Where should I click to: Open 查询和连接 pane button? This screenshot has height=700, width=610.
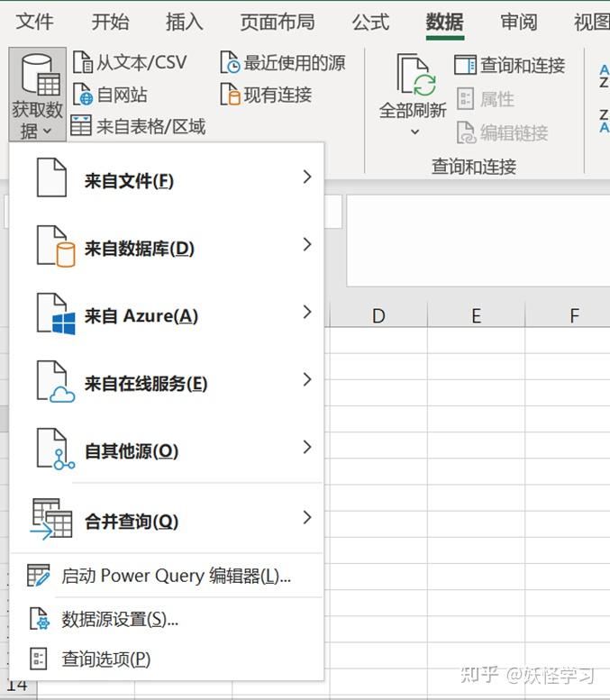pyautogui.click(x=510, y=65)
